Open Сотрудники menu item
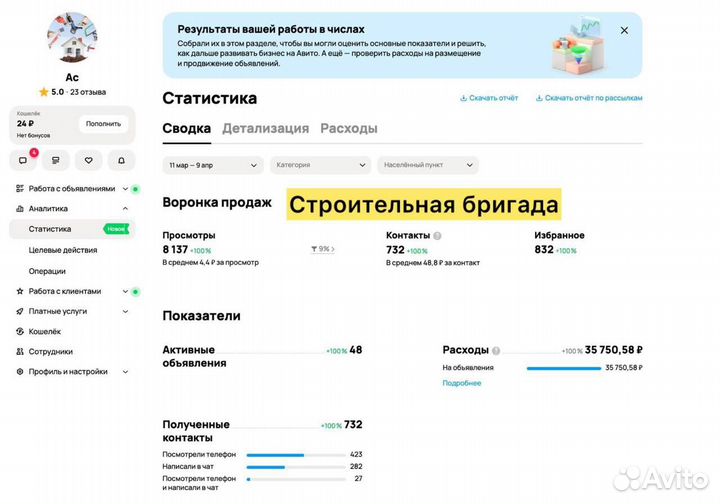This screenshot has height=504, width=720. 51,352
